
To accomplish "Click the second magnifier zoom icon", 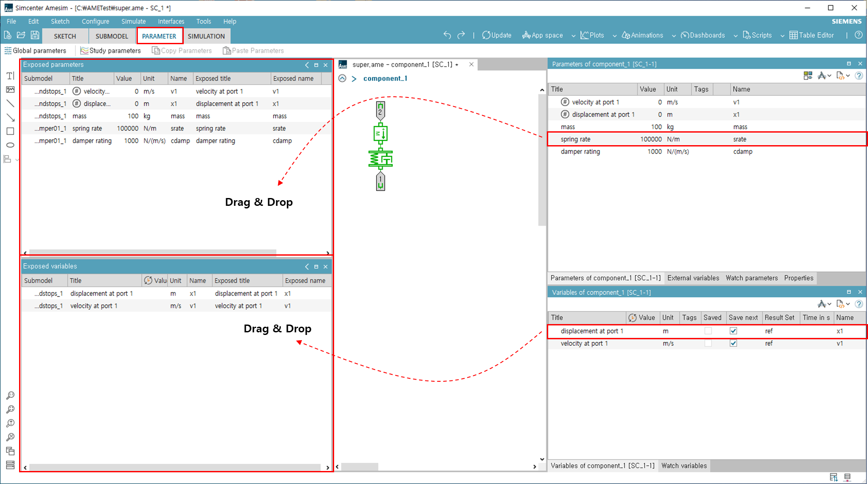I will click(x=10, y=409).
